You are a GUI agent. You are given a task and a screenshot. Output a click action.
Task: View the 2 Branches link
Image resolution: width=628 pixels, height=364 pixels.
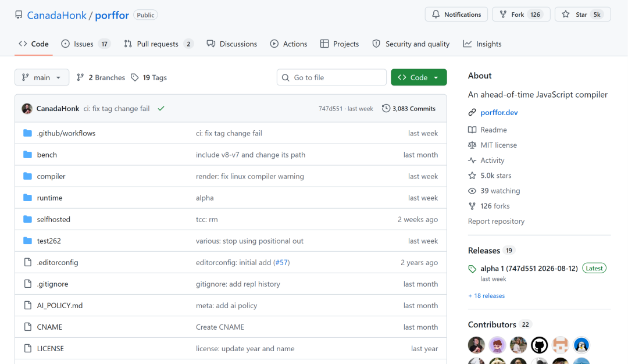[x=101, y=78]
